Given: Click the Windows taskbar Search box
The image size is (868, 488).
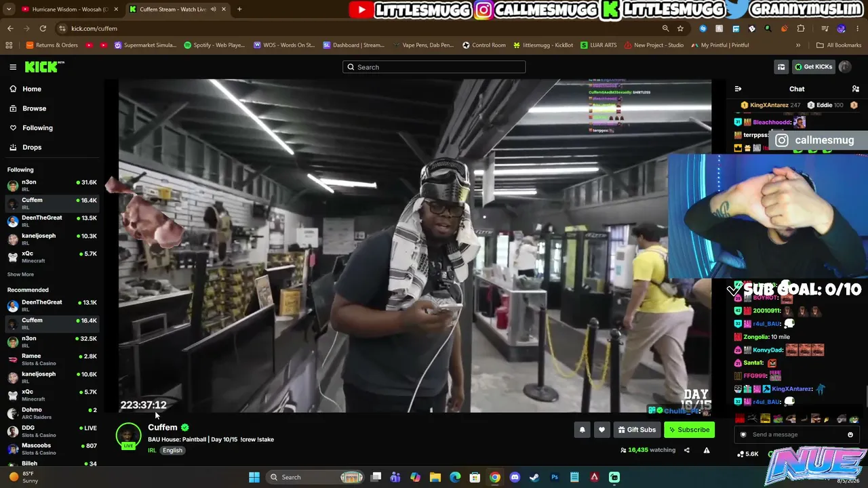Looking at the screenshot, I should click(317, 477).
